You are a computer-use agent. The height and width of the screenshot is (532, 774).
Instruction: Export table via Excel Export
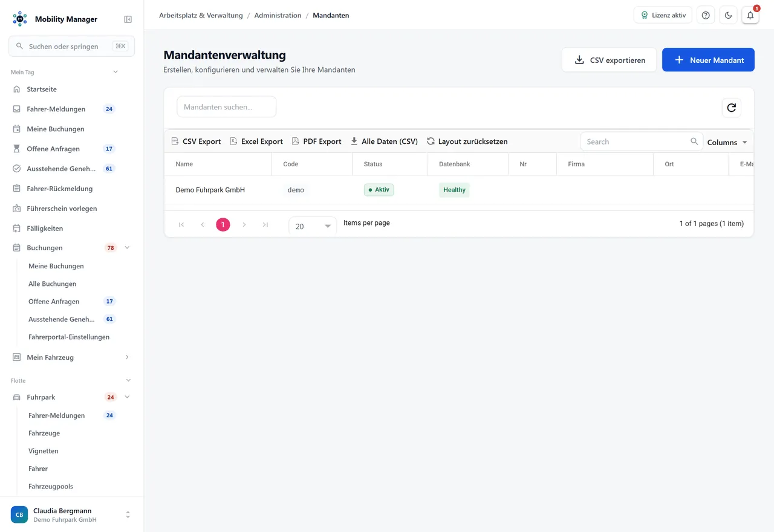[256, 141]
